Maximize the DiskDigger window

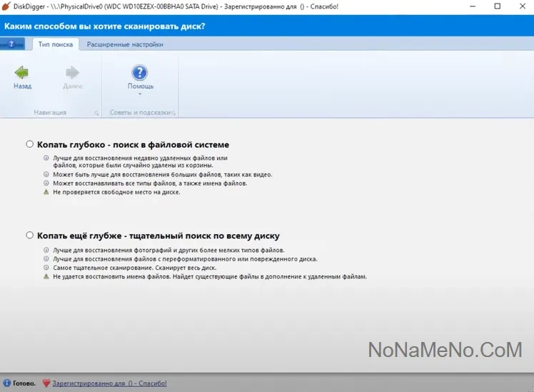click(497, 6)
